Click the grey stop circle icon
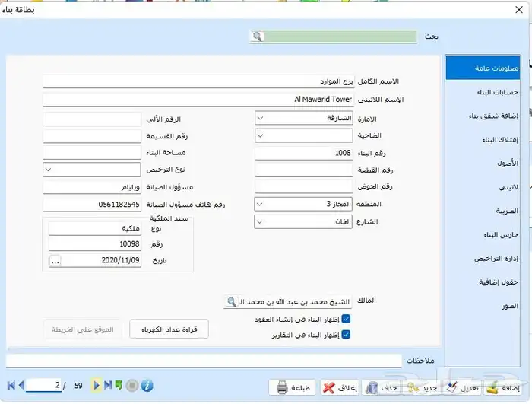 [x=132, y=386]
